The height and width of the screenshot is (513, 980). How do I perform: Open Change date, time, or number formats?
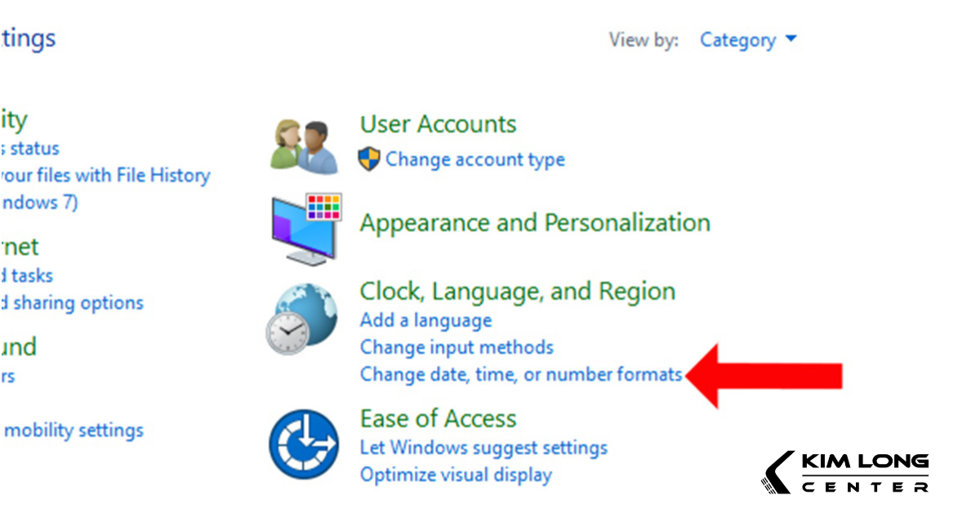click(520, 374)
